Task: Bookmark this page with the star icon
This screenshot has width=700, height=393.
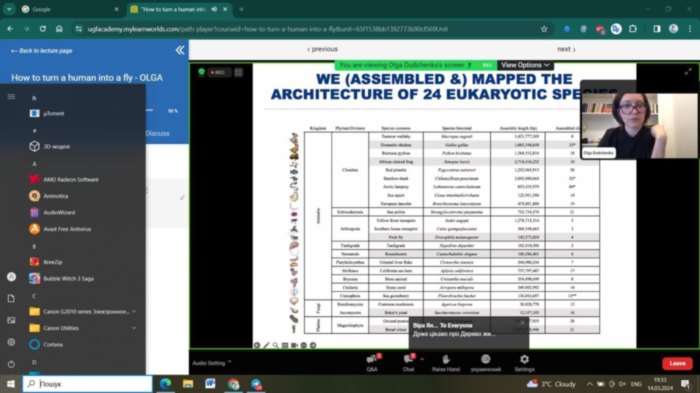Action: click(x=544, y=29)
